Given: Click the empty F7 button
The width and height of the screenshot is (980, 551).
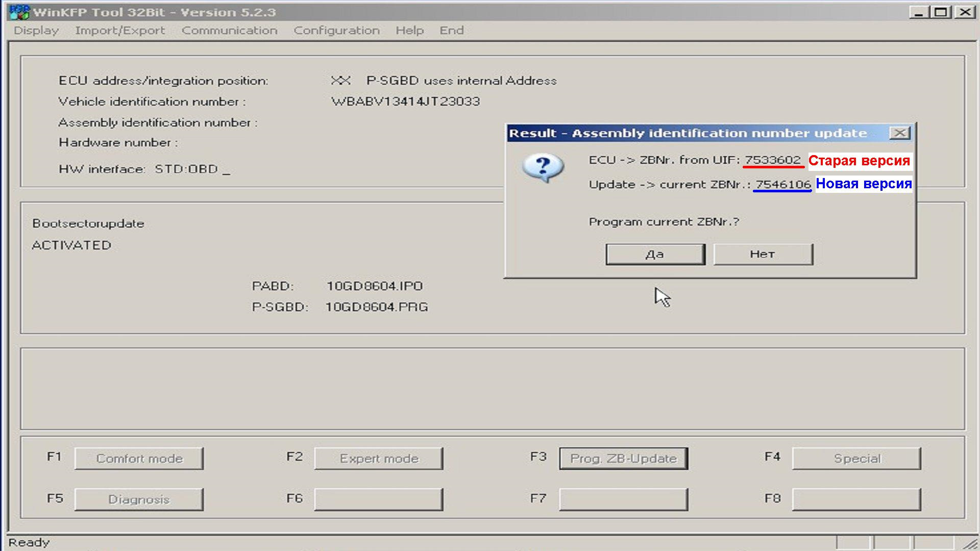Looking at the screenshot, I should click(624, 499).
